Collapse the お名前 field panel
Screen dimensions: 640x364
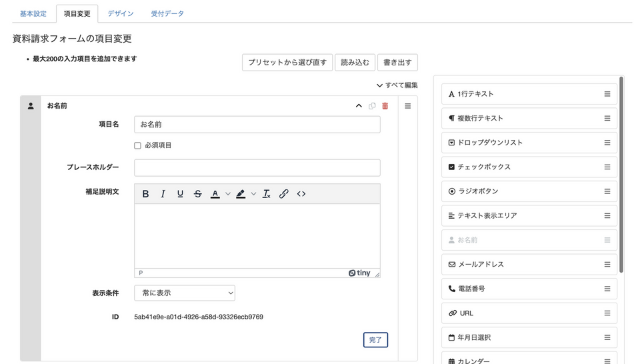click(x=359, y=106)
